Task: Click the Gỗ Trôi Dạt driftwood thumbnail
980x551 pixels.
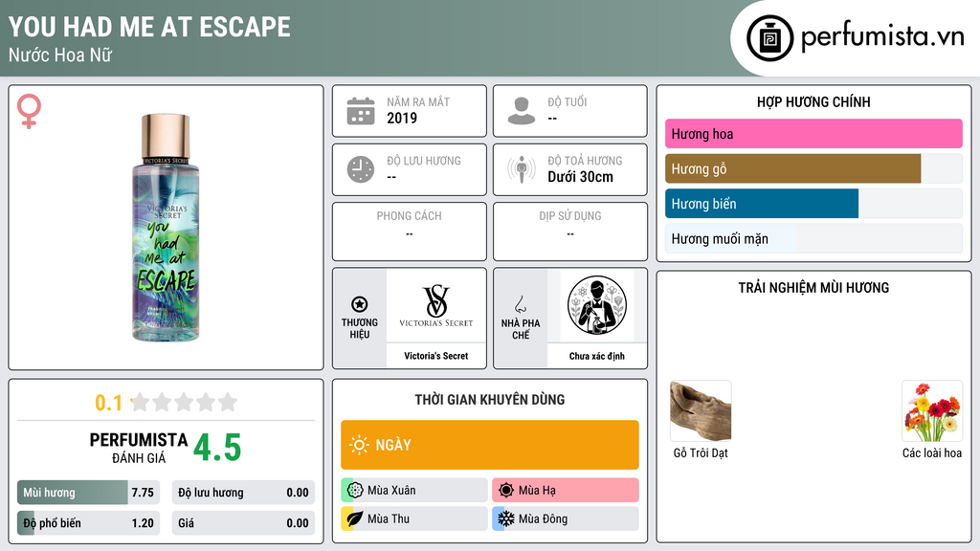Action: pos(701,411)
